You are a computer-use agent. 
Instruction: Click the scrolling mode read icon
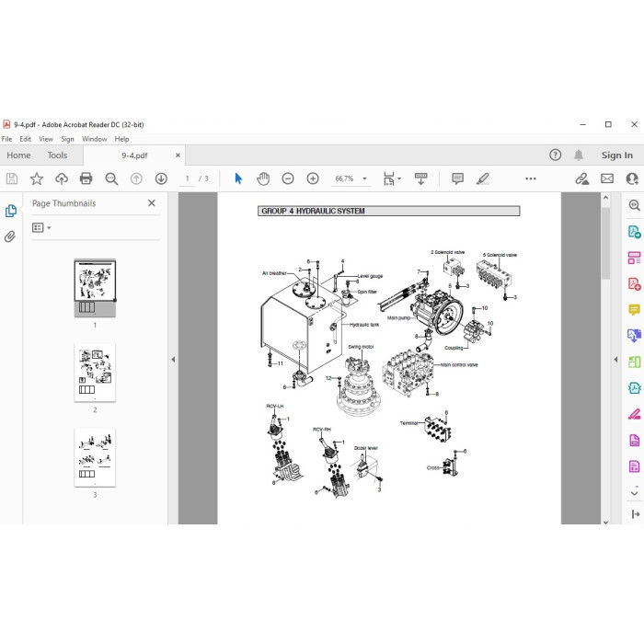click(x=421, y=178)
